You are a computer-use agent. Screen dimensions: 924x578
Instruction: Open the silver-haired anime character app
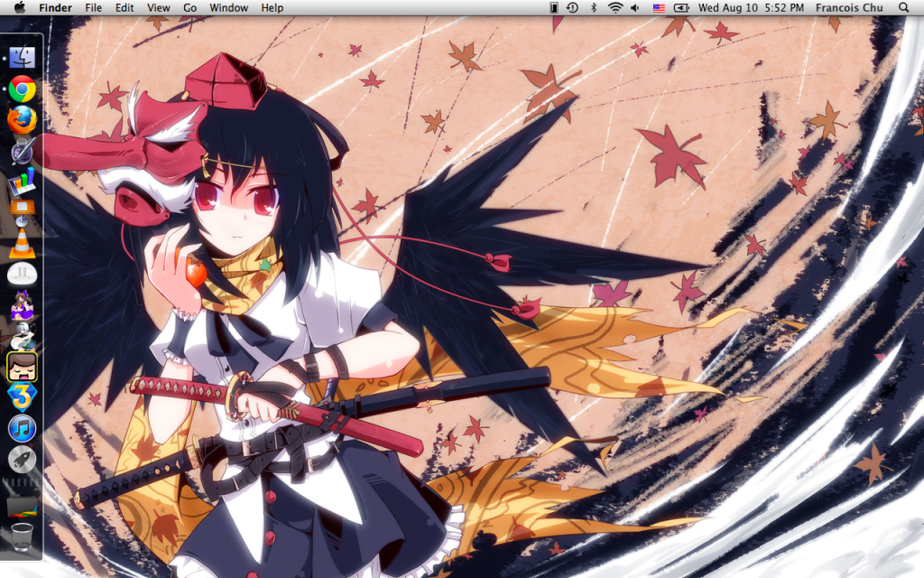23,336
